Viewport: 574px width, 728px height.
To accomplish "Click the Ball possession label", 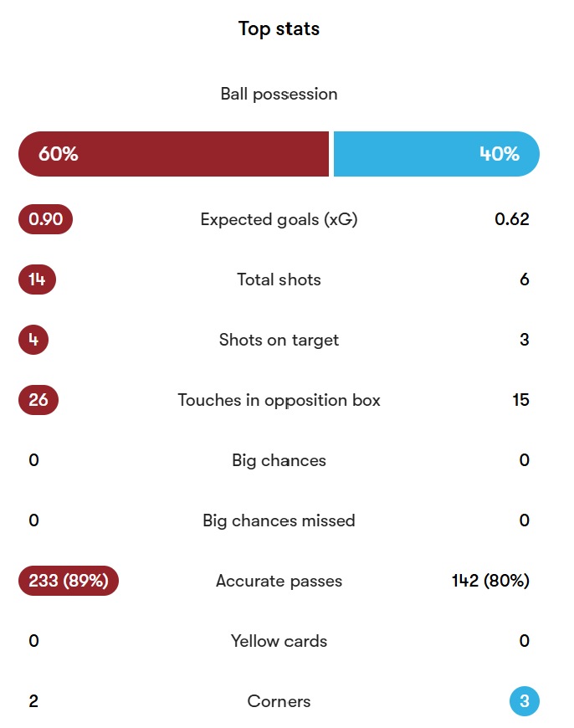I will click(x=279, y=95).
